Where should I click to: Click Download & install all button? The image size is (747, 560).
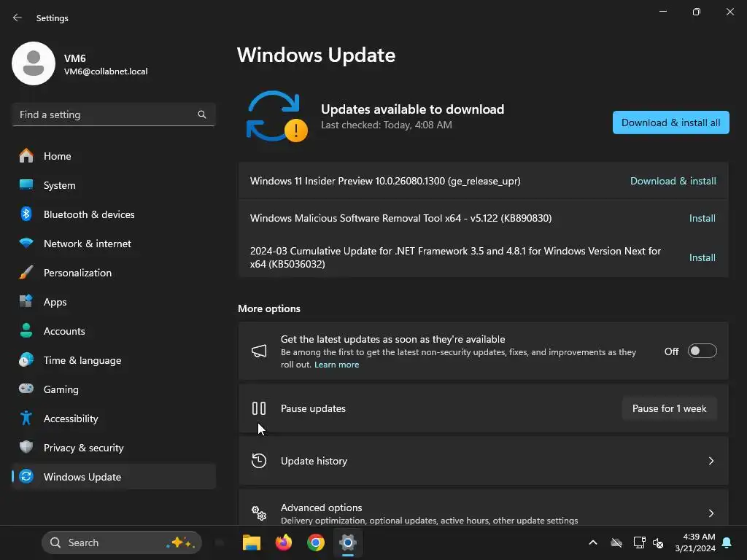click(x=671, y=122)
